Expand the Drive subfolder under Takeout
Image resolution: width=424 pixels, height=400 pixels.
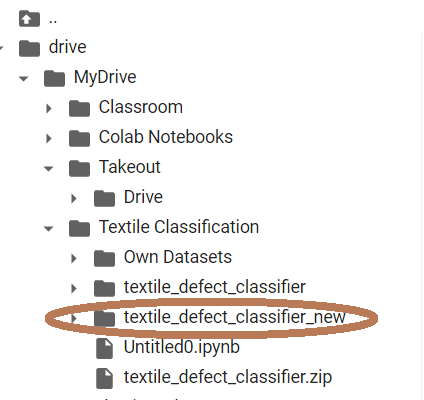(x=74, y=198)
